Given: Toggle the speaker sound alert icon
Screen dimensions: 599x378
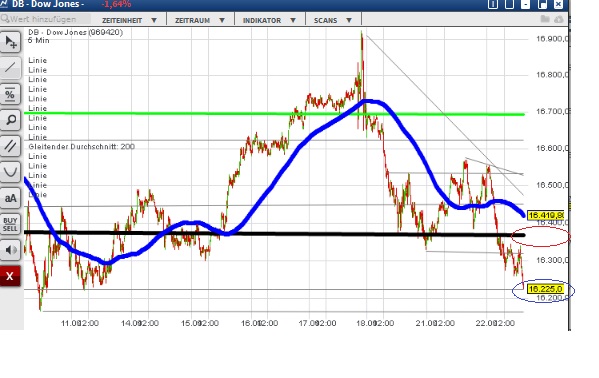Looking at the screenshot, I should pyautogui.click(x=10, y=250).
